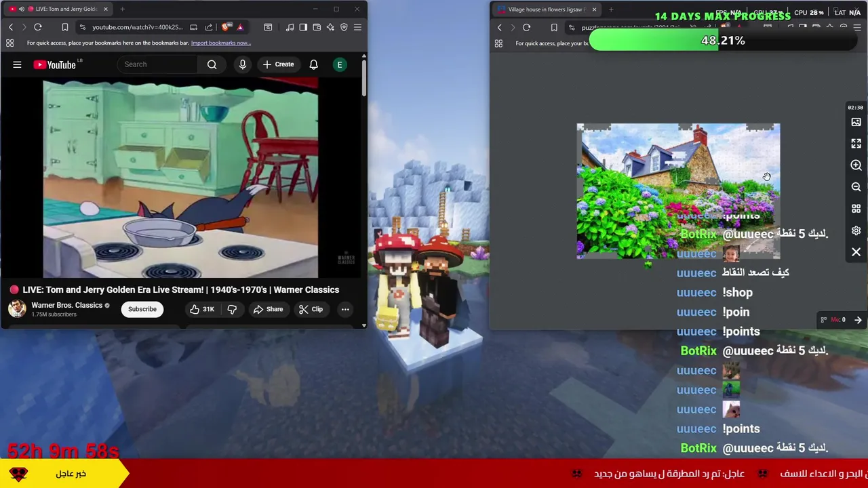Click the arrow next to Me: 0 score
Viewport: 868px width, 488px height.
point(858,320)
